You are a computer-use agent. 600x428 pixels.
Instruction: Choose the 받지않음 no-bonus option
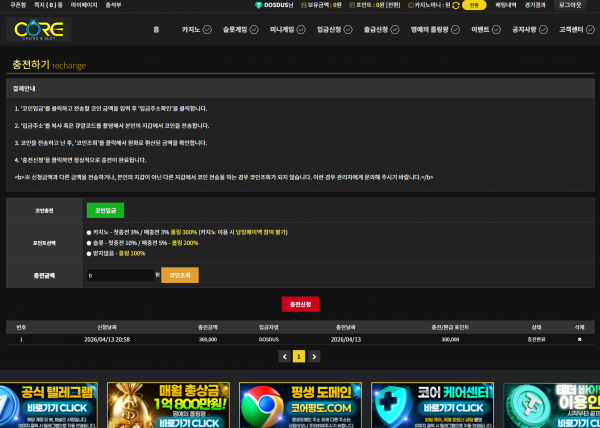pos(89,252)
